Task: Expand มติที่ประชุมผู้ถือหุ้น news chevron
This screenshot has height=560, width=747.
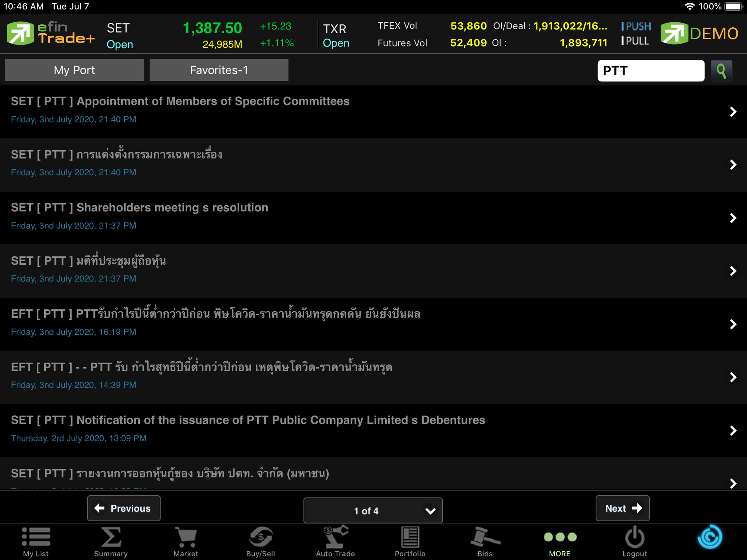Action: 733,271
